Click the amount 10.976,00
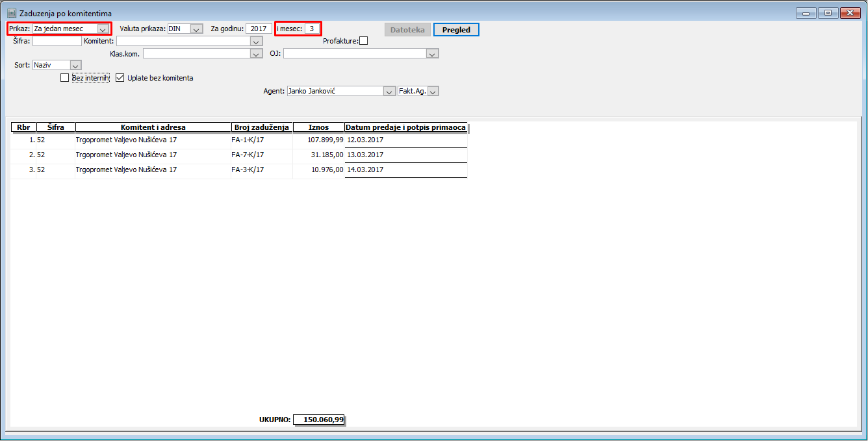868x441 pixels. 327,170
